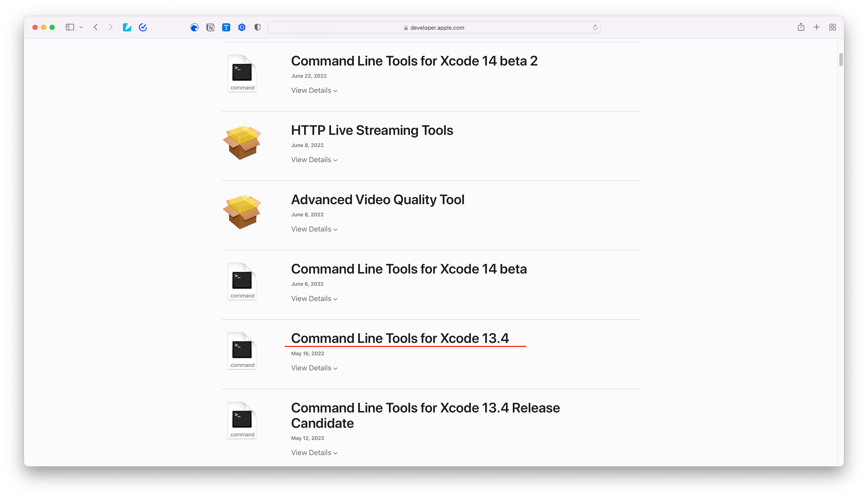
Task: Go back to previous page
Action: (96, 27)
